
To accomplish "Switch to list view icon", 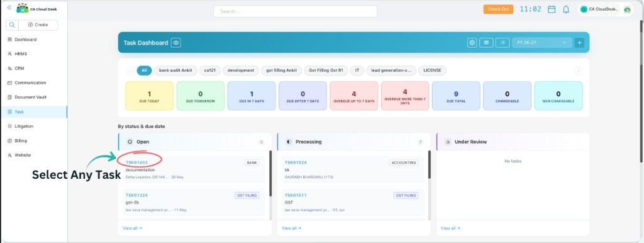I will 502,42.
